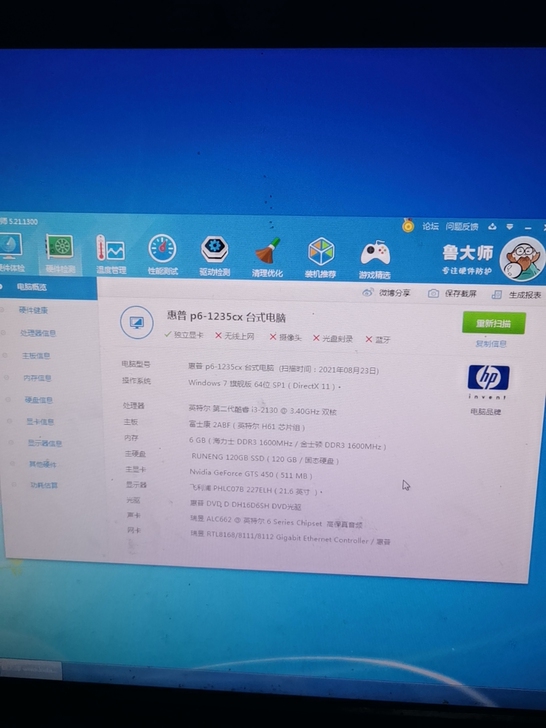Click the RTL8168 Gigabit Ethernet value

coord(291,539)
